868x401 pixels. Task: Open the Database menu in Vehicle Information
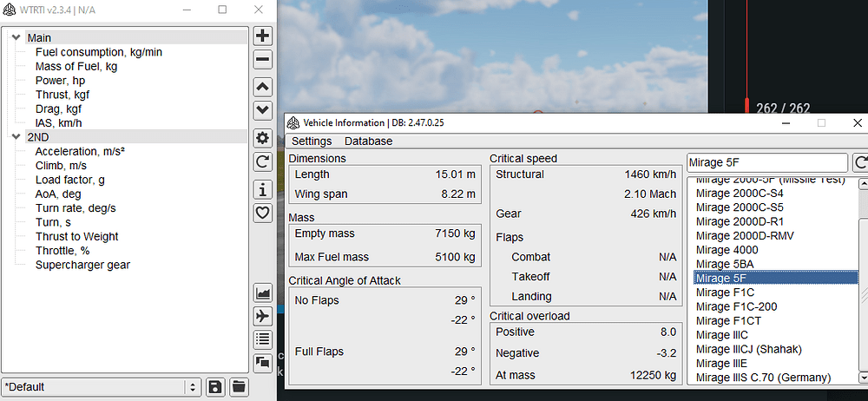click(x=368, y=141)
